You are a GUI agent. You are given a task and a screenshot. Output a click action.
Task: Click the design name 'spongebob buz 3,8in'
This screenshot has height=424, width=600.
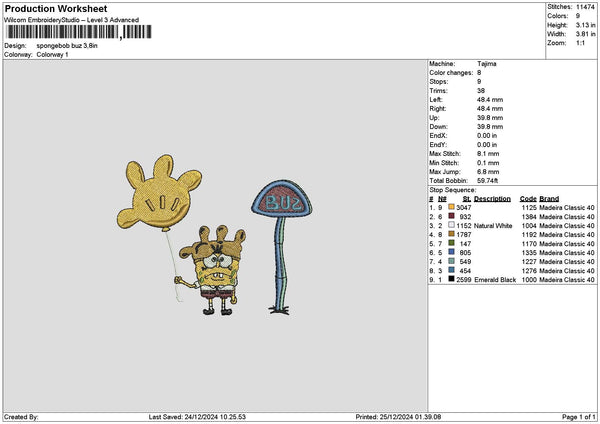[67, 46]
